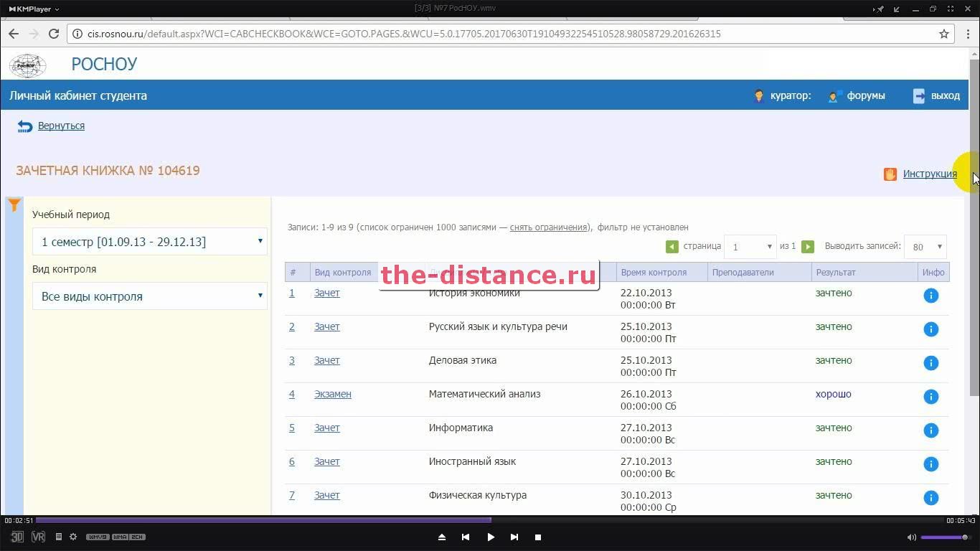Click info icon for Информатика row
The width and height of the screenshot is (980, 551).
point(931,430)
